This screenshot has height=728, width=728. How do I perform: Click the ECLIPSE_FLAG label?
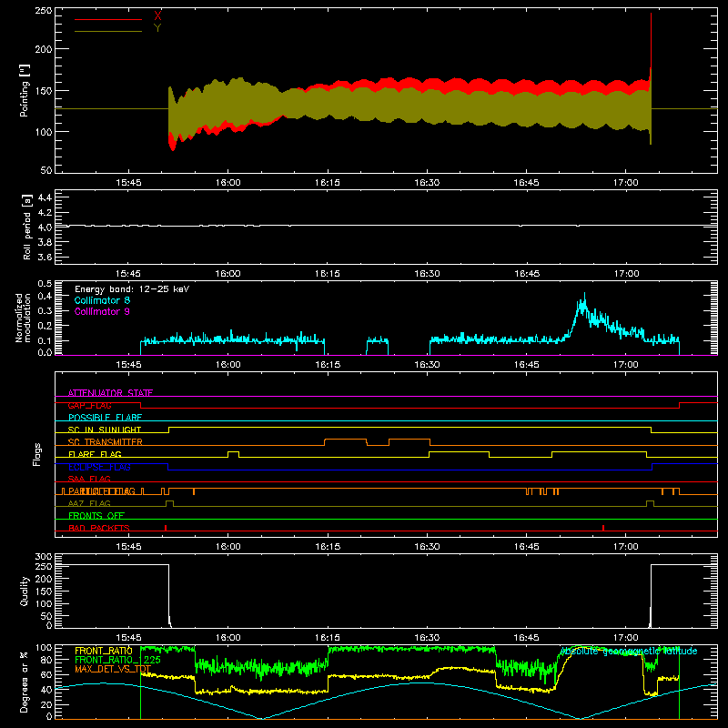tap(99, 467)
